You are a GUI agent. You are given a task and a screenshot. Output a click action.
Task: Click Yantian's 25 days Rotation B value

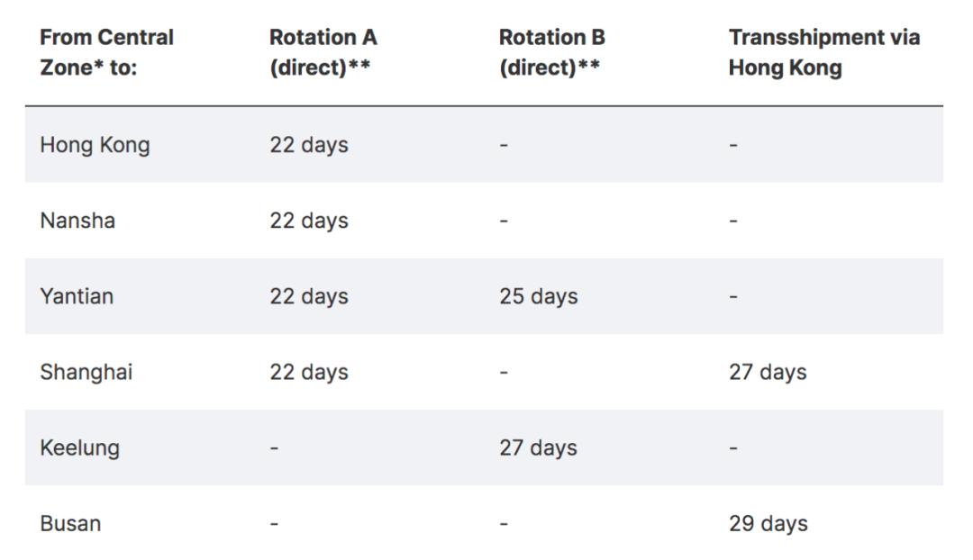(539, 296)
